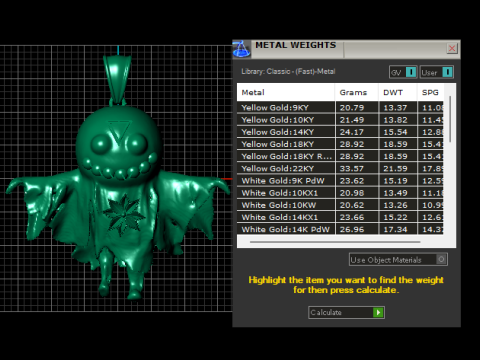Image resolution: width=480 pixels, height=360 pixels.
Task: Select the White Gold:9K PdW row
Action: 340,181
